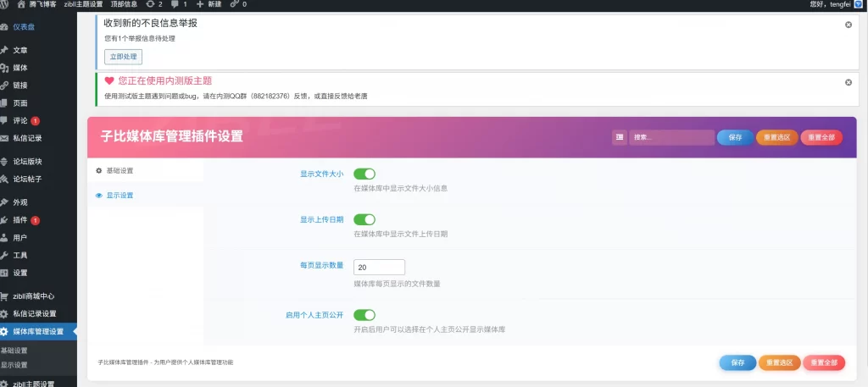868x387 pixels.
Task: Open the 显示设置 tab in plugin panel
Action: click(146, 195)
